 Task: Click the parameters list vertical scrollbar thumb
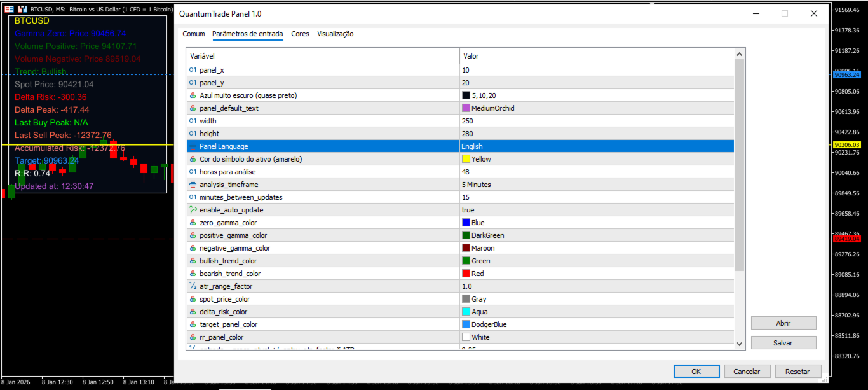pyautogui.click(x=739, y=164)
